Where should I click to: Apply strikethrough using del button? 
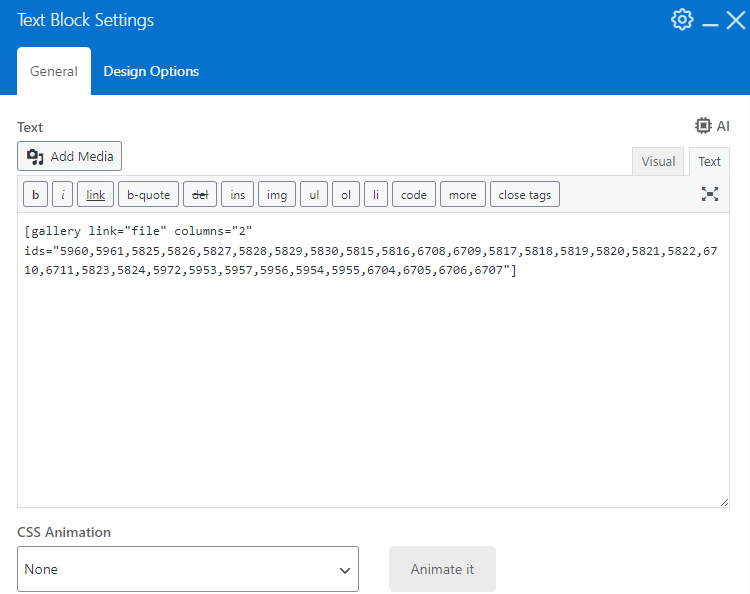point(200,195)
